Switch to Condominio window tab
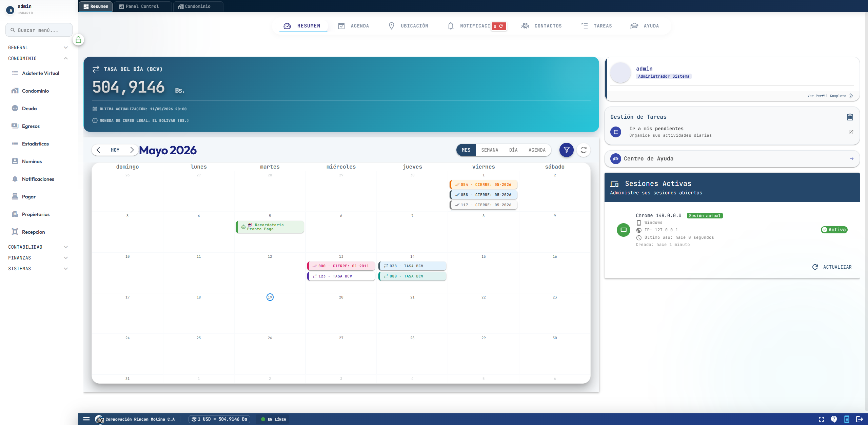This screenshot has height=425, width=868. click(198, 6)
